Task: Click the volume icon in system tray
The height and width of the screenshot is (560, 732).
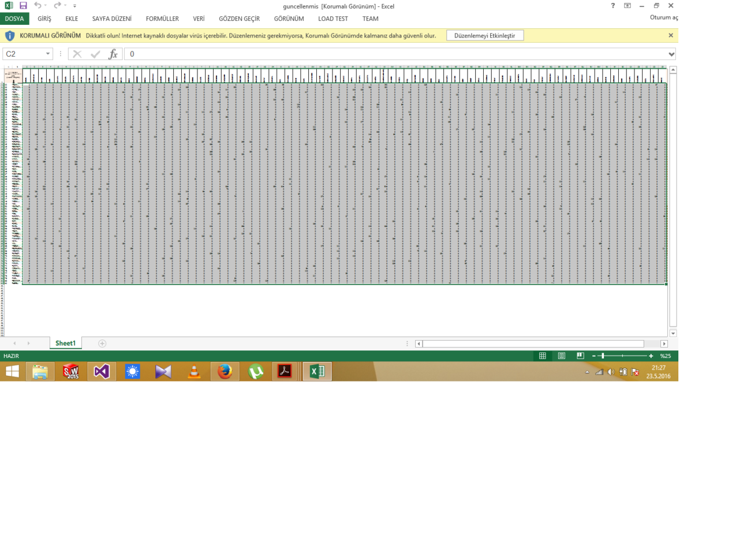Action: coord(611,371)
